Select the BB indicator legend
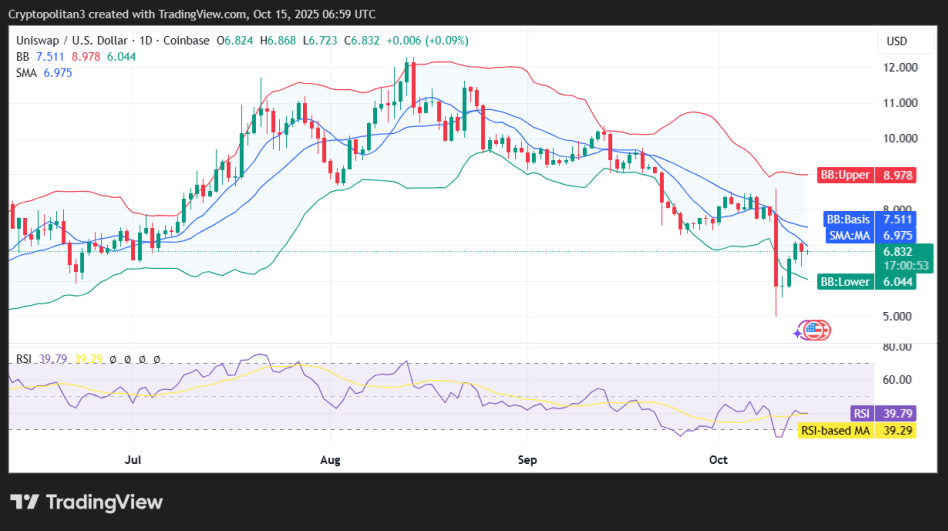This screenshot has height=531, width=948. 22,57
